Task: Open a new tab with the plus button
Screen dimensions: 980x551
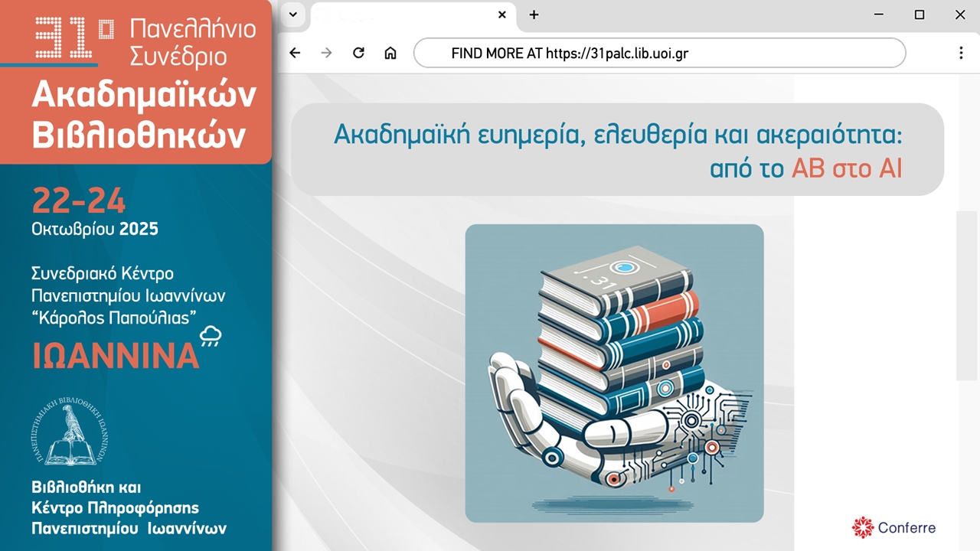Action: (534, 15)
